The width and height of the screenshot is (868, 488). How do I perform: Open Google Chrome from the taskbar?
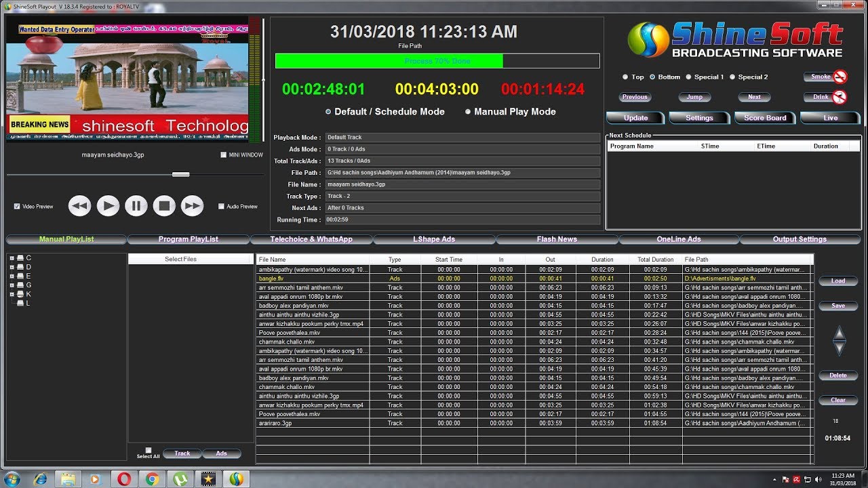click(x=153, y=479)
